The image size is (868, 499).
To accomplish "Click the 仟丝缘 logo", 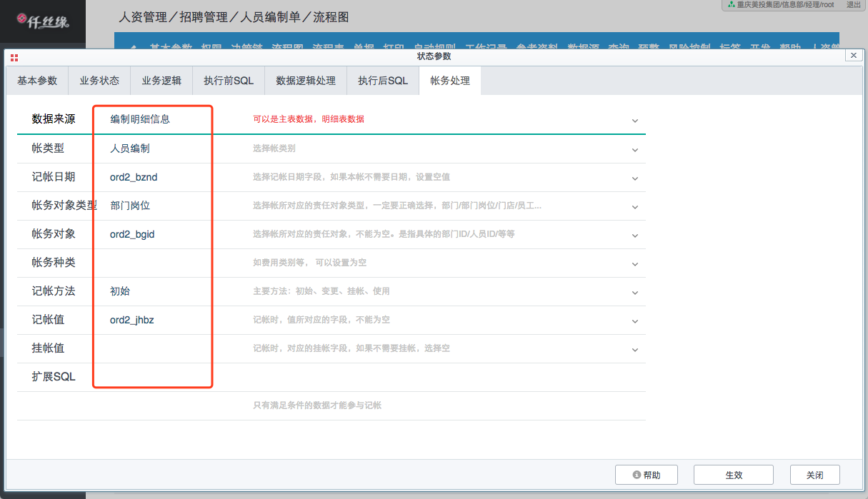I will click(x=43, y=22).
